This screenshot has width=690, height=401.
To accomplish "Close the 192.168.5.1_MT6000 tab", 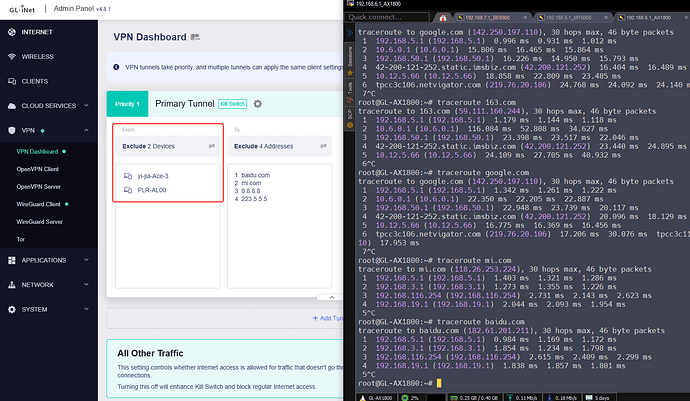I will [x=606, y=18].
